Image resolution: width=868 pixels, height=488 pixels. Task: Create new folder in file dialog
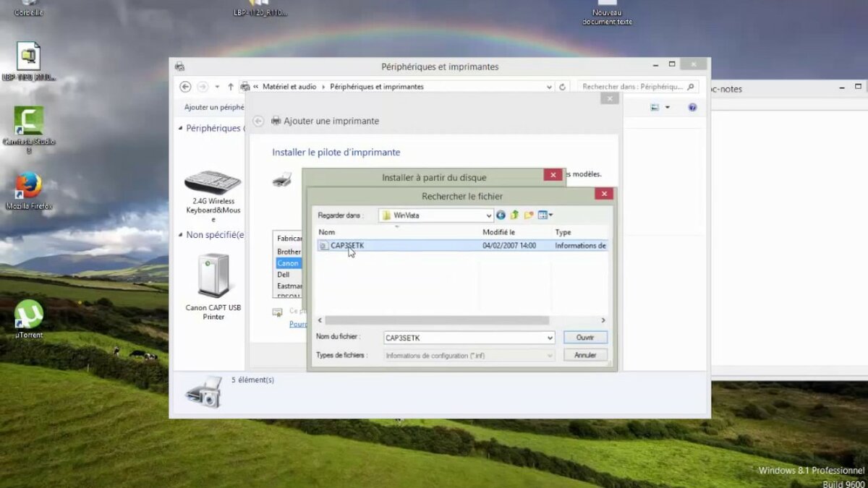529,215
